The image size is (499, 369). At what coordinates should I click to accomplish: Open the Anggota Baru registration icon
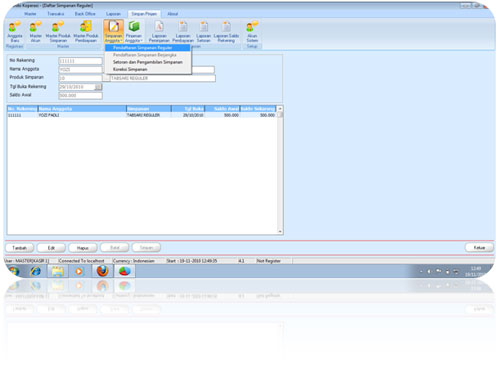(15, 32)
